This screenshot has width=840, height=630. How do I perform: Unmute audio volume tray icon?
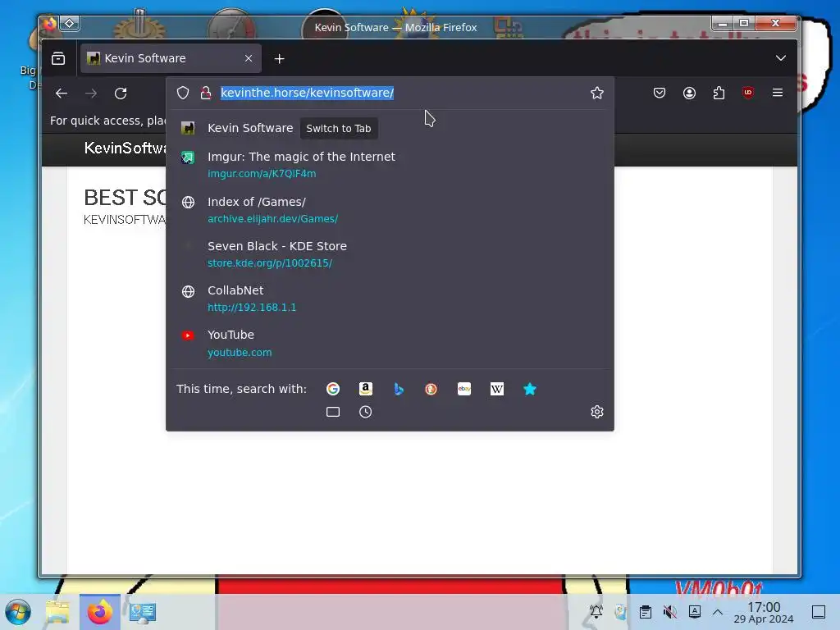point(669,612)
